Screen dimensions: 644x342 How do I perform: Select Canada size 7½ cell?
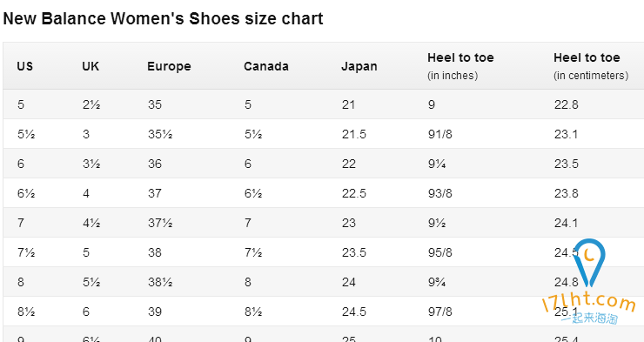click(x=253, y=252)
